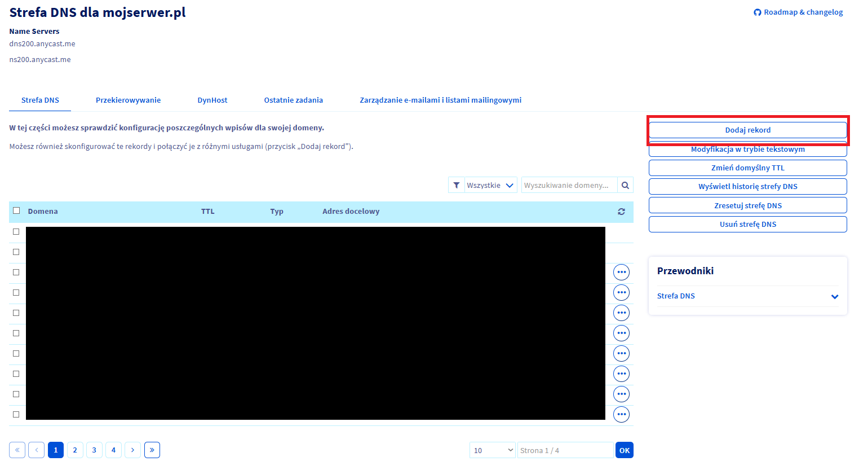Open the DynHost tab
The height and width of the screenshot is (470, 868).
pyautogui.click(x=212, y=100)
